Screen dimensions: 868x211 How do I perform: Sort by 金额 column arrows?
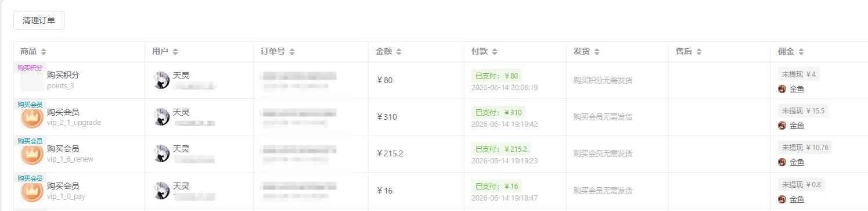tap(399, 52)
